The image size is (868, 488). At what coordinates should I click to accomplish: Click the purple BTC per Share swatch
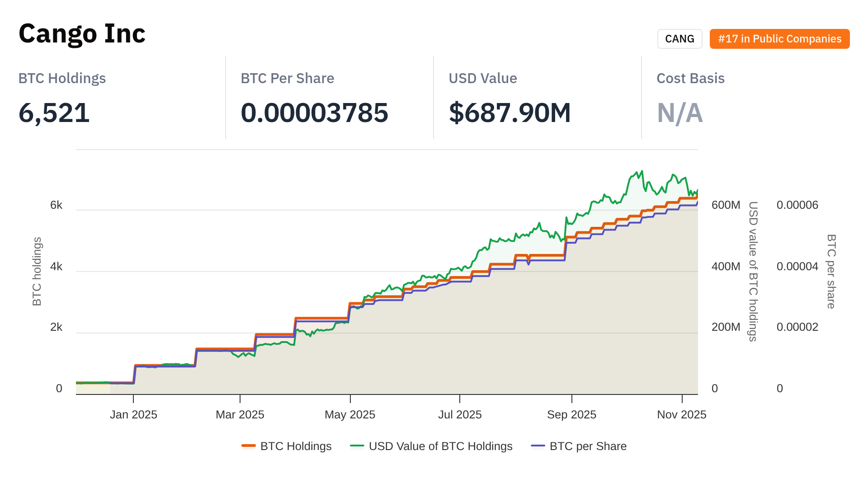[538, 446]
